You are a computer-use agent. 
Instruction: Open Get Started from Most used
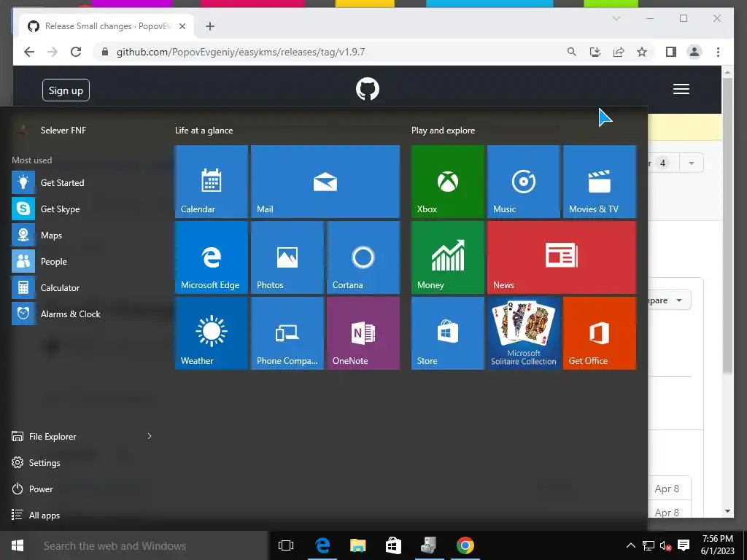pyautogui.click(x=83, y=182)
